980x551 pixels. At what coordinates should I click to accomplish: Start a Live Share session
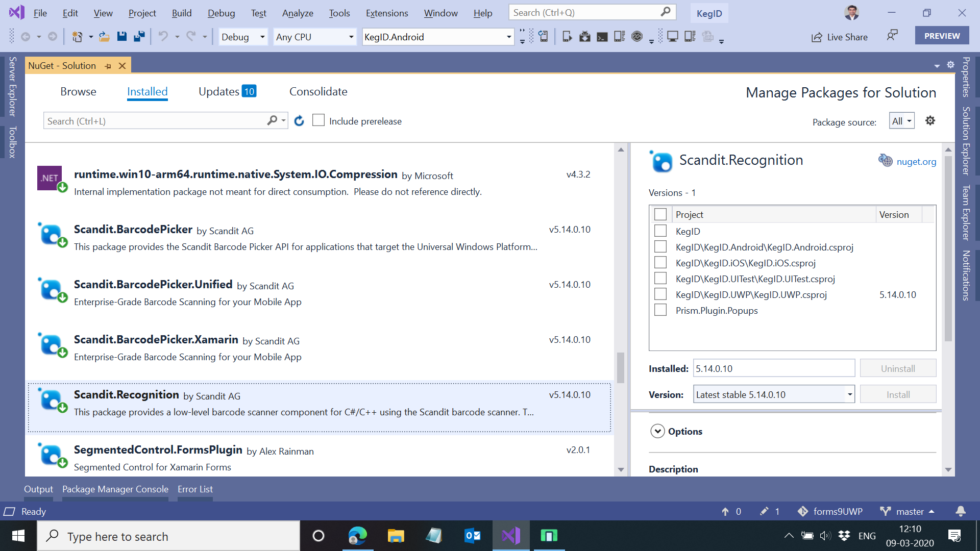(840, 37)
